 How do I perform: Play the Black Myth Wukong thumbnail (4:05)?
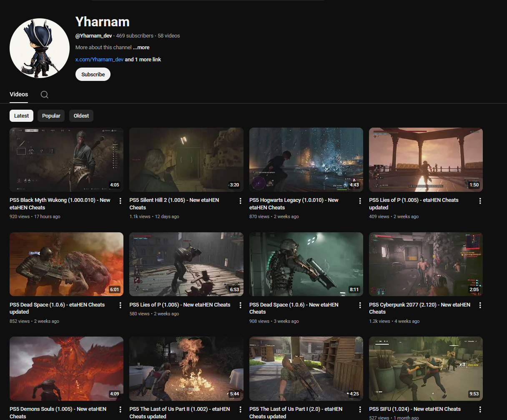66,160
